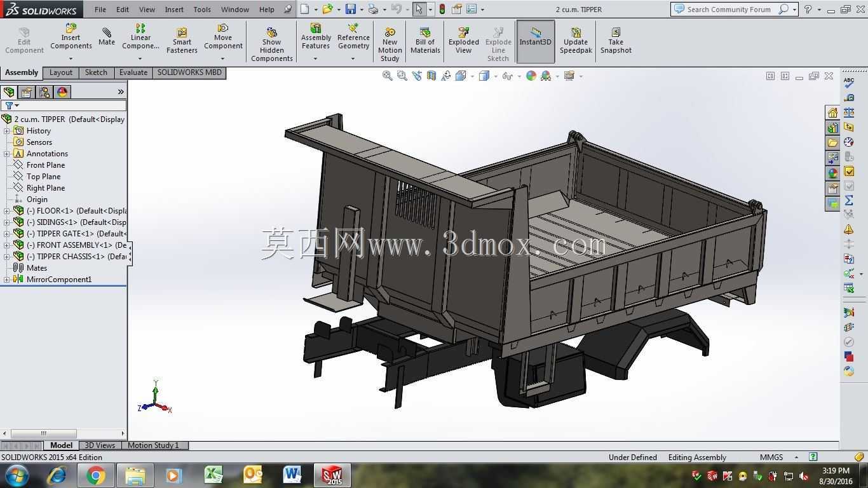Open the Insert menu
The image size is (868, 488).
(x=174, y=10)
